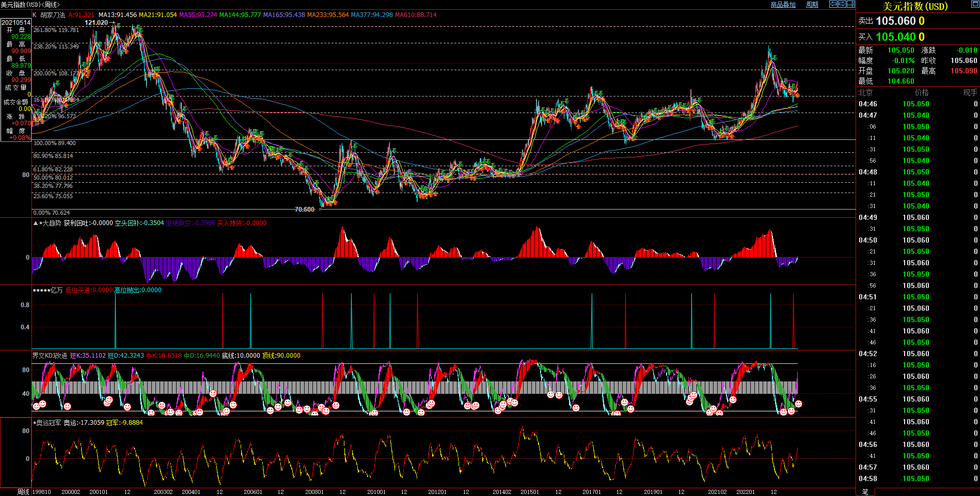980x496 pixels.
Task: Click the 亿万 indicator name
Action: pos(56,290)
